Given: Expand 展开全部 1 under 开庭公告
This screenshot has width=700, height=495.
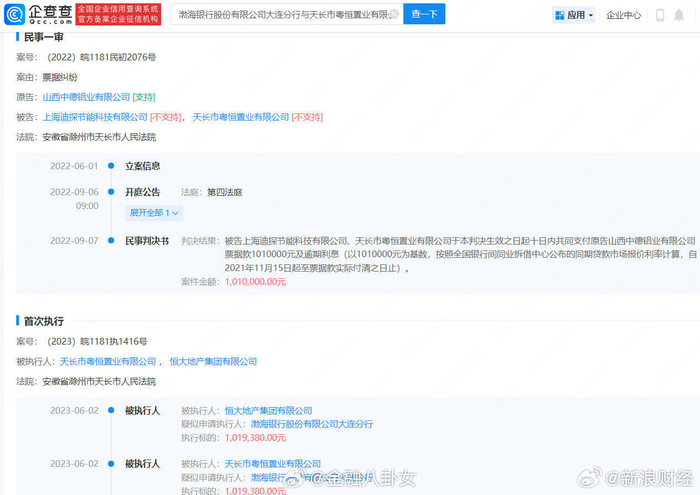Looking at the screenshot, I should pyautogui.click(x=154, y=213).
